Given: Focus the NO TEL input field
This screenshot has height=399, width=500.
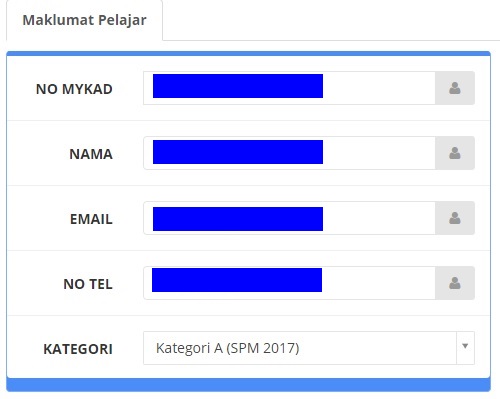Looking at the screenshot, I should [x=289, y=283].
